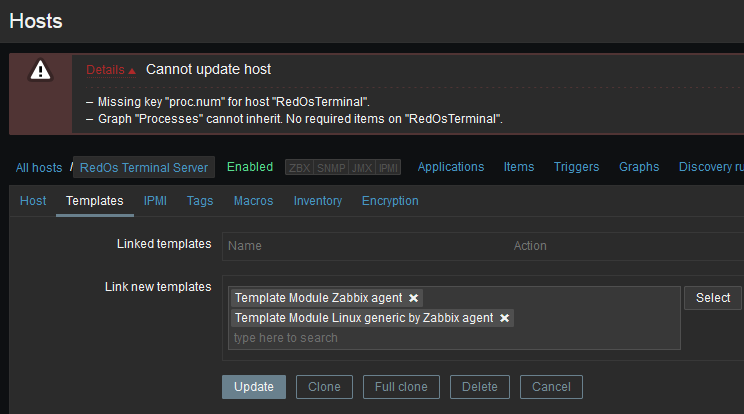Click the IPMI availability indicator

[389, 168]
